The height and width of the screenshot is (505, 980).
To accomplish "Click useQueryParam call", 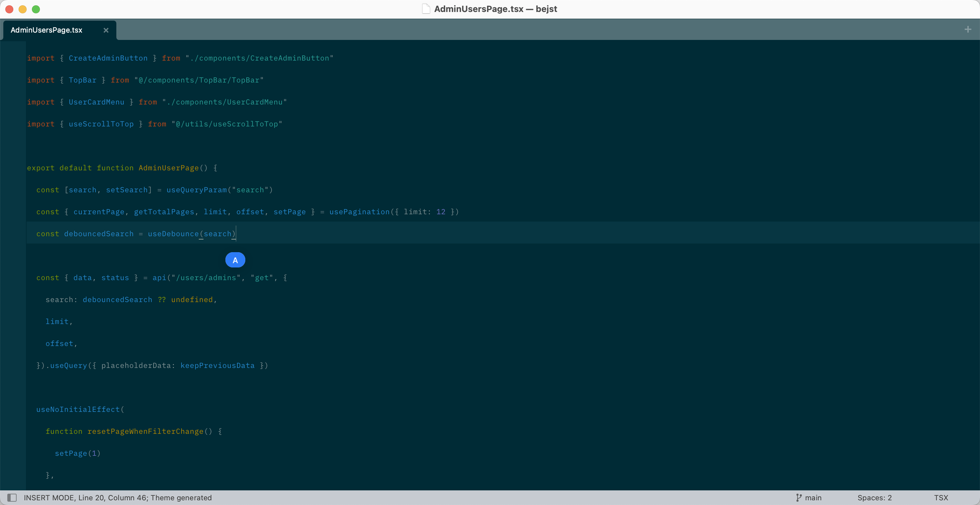I will click(x=196, y=190).
